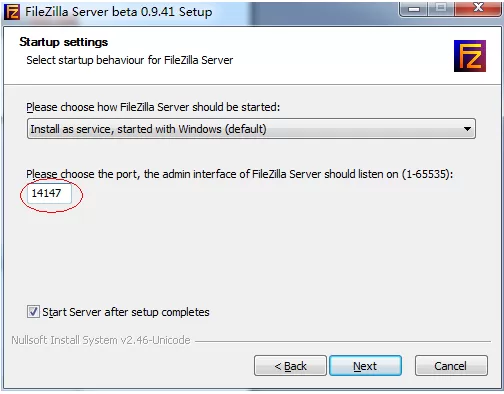Click the 'Startup settings' heading
Viewport: 504px width, 394px height.
click(64, 42)
